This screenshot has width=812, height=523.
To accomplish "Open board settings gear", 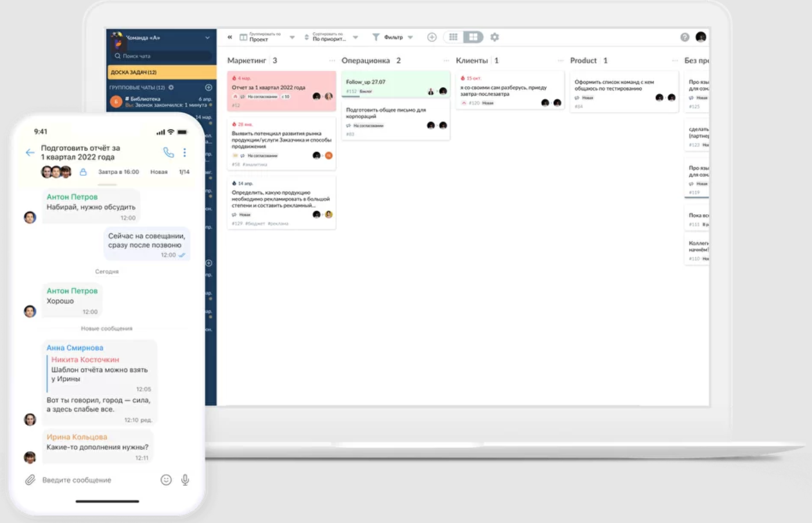I will click(x=495, y=37).
